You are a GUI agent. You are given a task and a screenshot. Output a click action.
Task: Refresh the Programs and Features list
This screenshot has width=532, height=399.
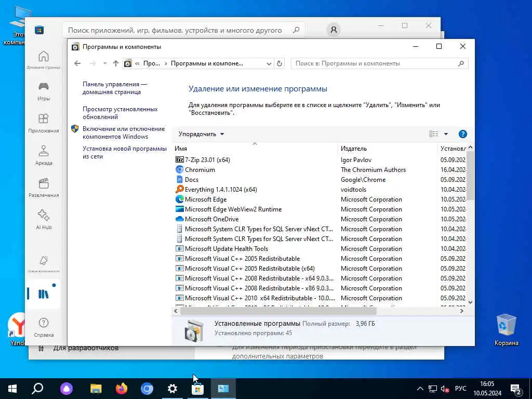[279, 63]
